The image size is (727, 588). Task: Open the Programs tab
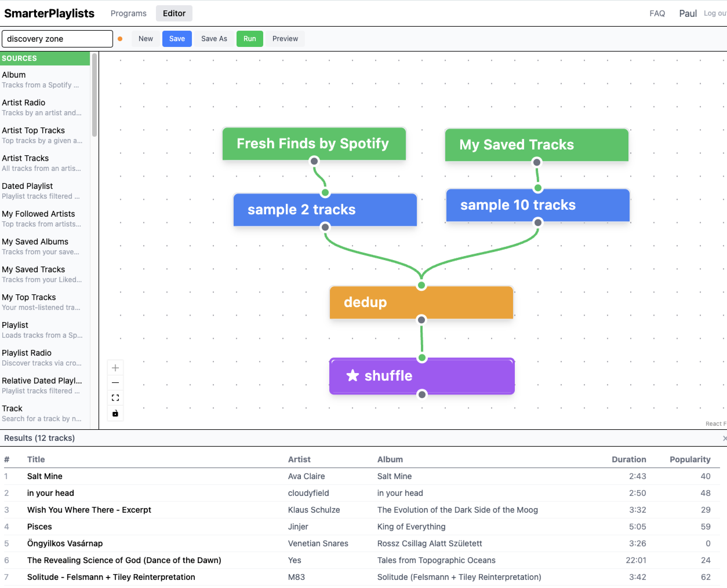[x=128, y=14]
